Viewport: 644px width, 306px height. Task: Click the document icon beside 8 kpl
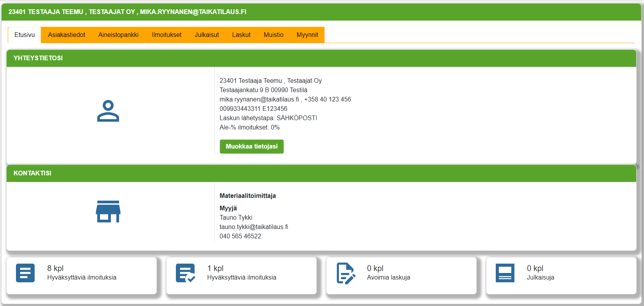(x=25, y=273)
